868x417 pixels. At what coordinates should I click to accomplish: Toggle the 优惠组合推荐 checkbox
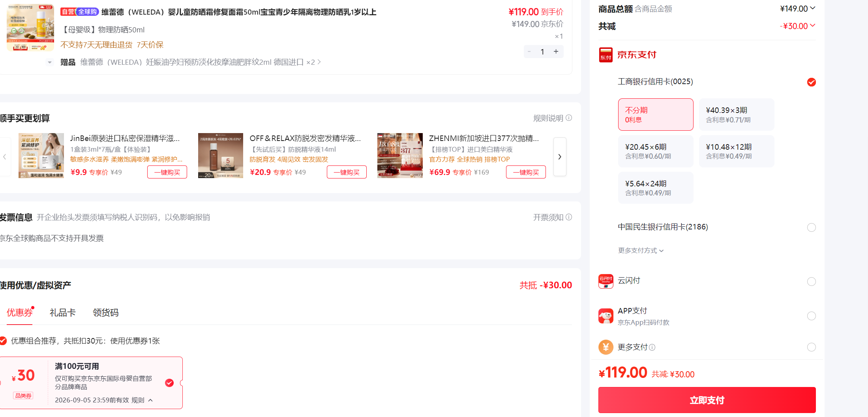3,341
